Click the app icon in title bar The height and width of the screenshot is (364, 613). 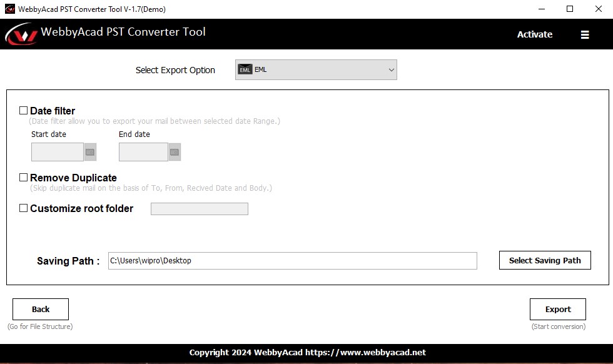10,9
